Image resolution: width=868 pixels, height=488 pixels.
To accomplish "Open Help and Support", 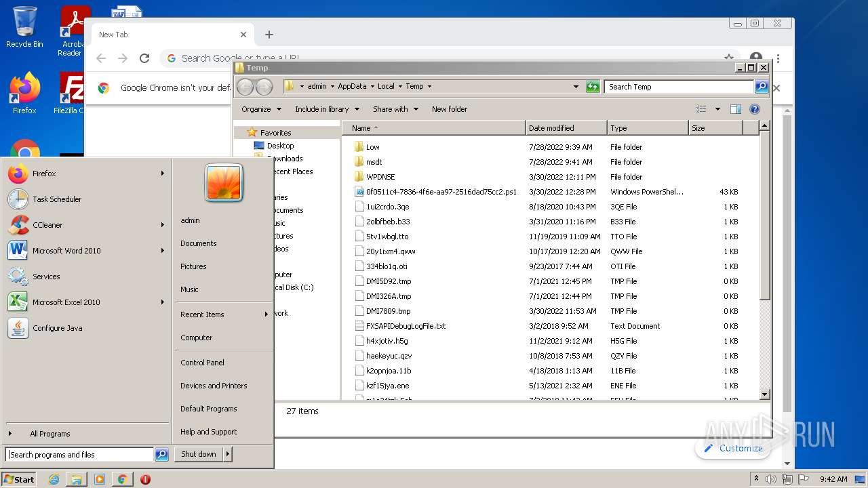I will click(x=209, y=432).
